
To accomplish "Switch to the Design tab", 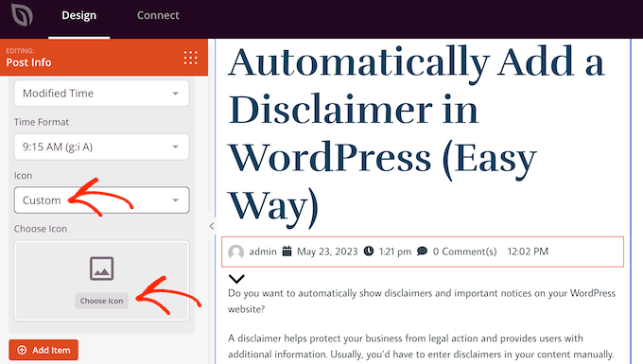I will click(x=78, y=15).
